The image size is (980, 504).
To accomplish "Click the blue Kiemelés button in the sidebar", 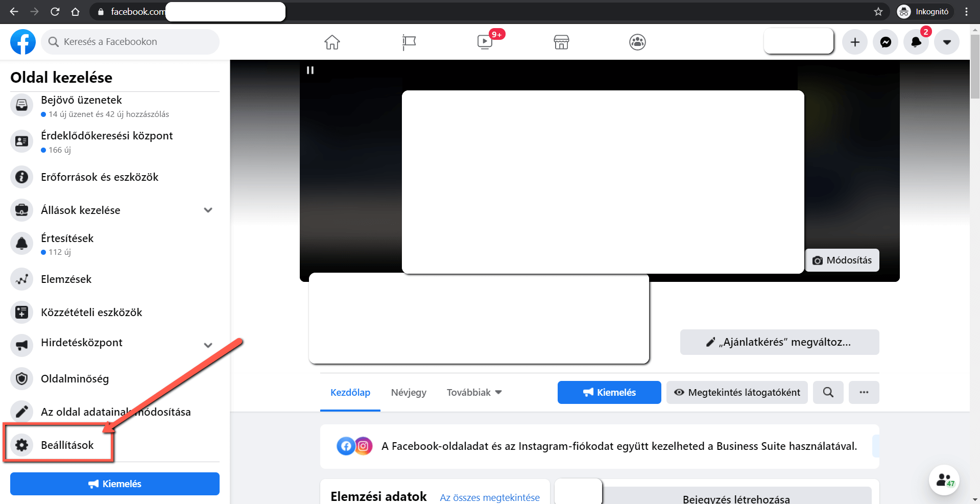I will [x=115, y=484].
